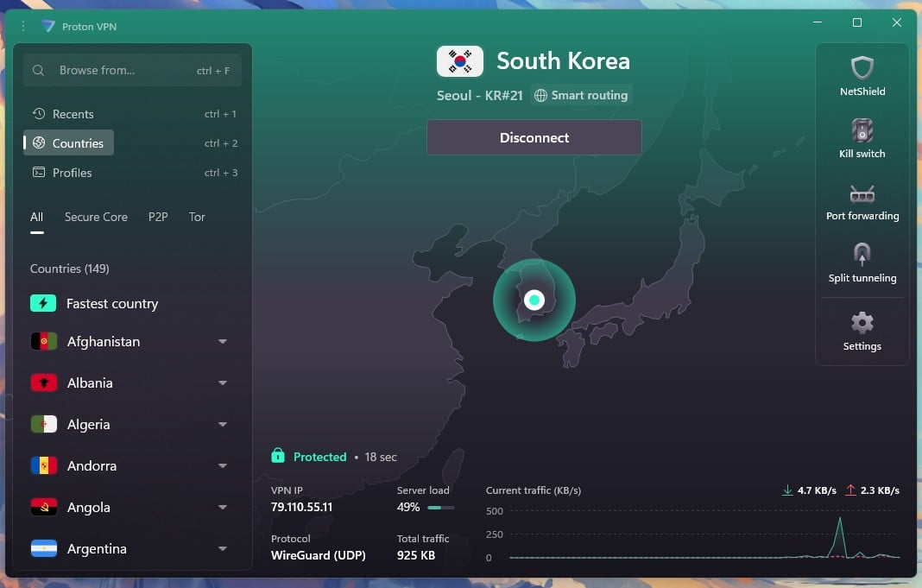The image size is (922, 588).
Task: Click the download speed arrow icon
Action: coord(787,490)
